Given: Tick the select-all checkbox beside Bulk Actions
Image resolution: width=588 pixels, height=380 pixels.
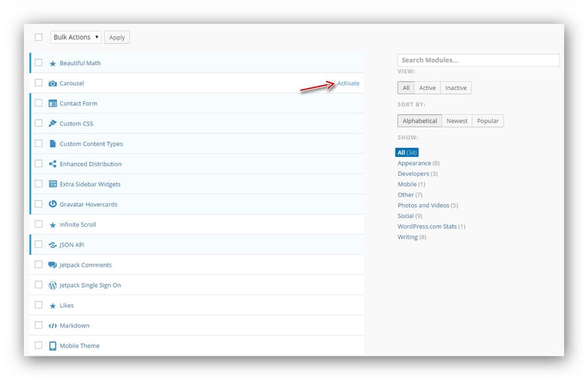Looking at the screenshot, I should click(x=39, y=37).
